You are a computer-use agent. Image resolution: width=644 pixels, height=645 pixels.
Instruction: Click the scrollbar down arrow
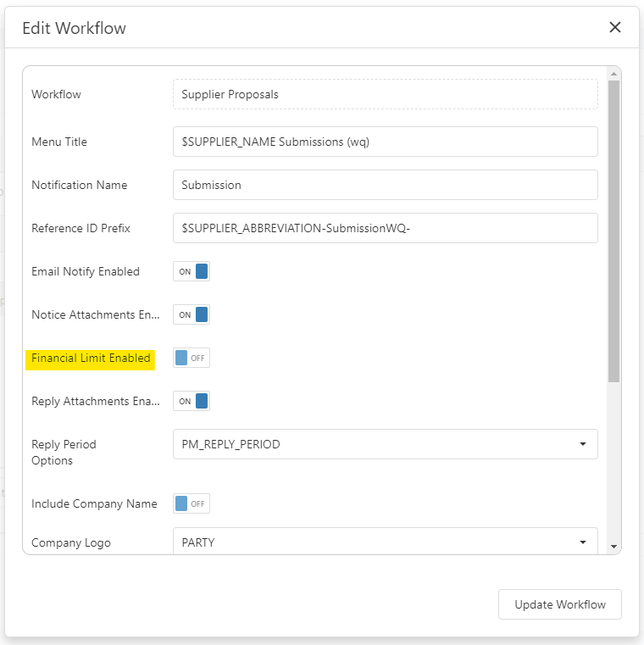click(613, 547)
